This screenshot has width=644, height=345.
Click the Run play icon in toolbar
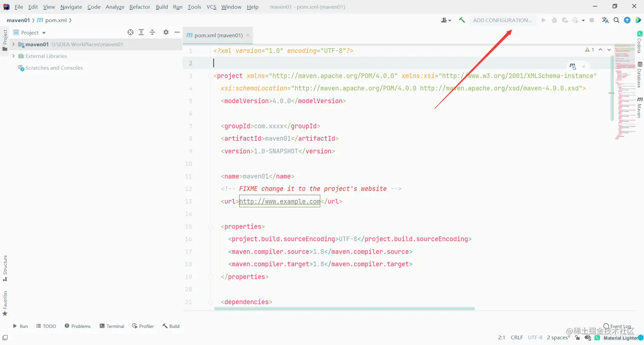point(543,20)
